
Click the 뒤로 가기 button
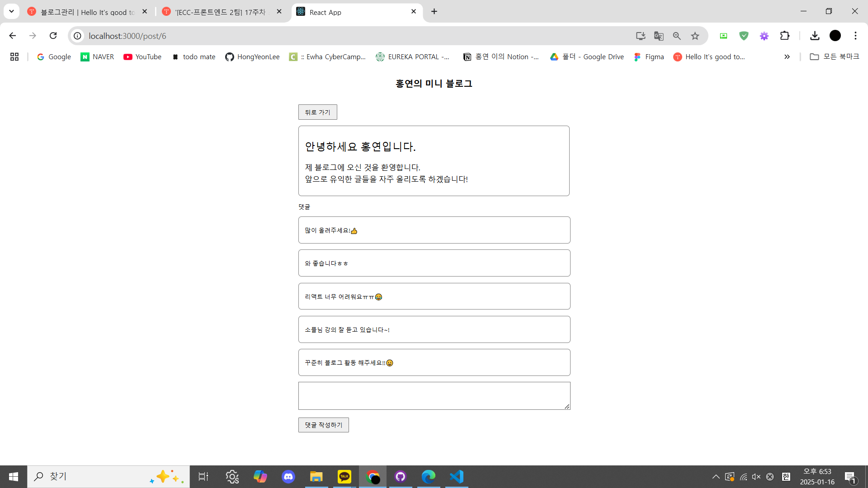317,112
